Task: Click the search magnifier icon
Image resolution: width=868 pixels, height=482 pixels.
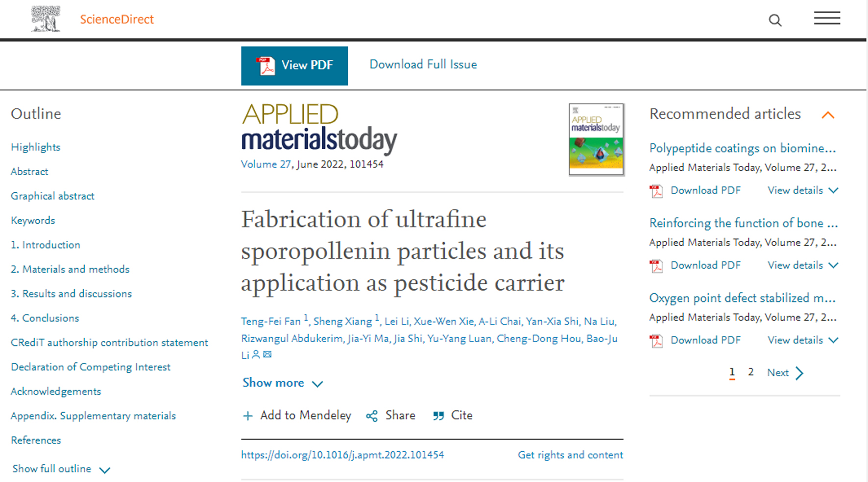Action: (775, 20)
